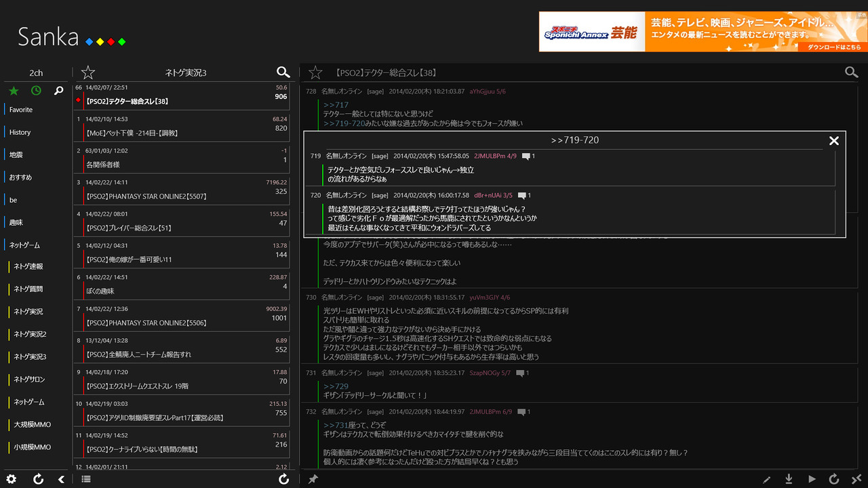Switch to list view using the list icon
This screenshot has width=868, height=488.
click(85, 479)
